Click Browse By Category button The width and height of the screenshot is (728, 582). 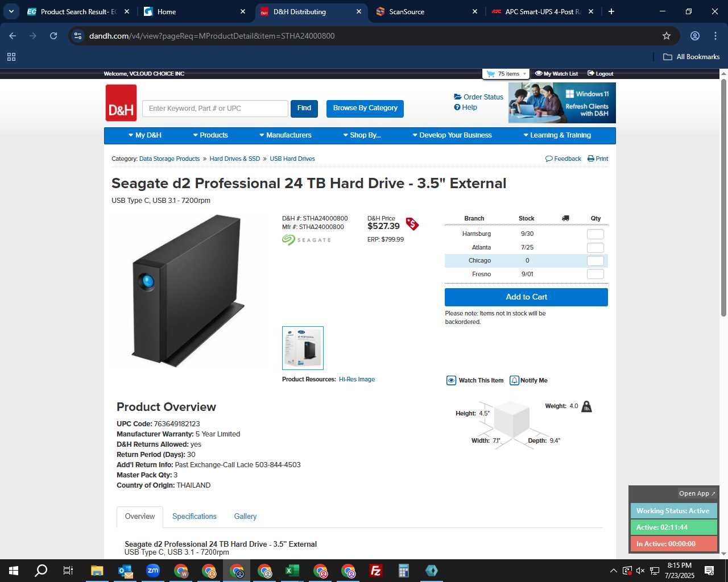click(x=365, y=108)
